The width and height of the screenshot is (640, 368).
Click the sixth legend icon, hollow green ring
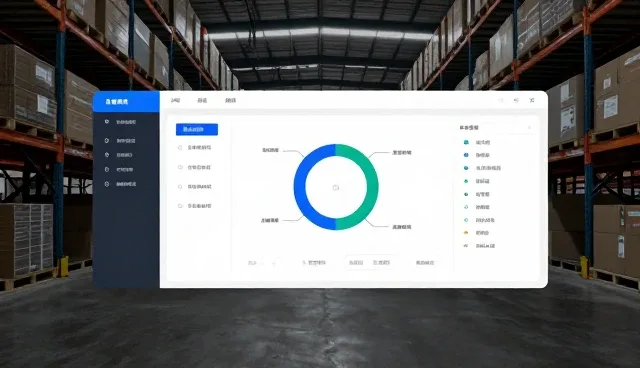pyautogui.click(x=466, y=207)
